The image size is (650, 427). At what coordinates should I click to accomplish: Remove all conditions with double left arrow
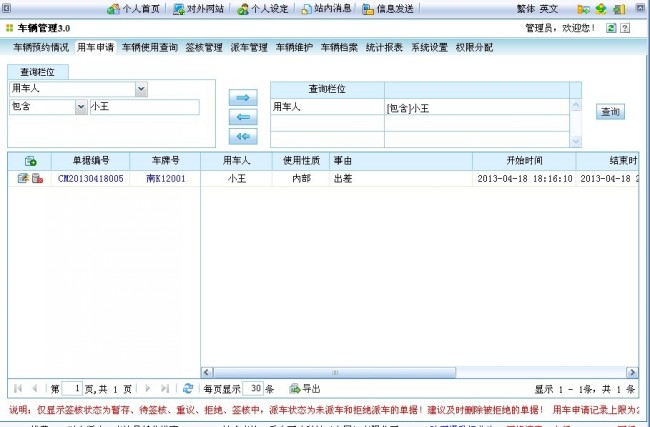point(243,136)
